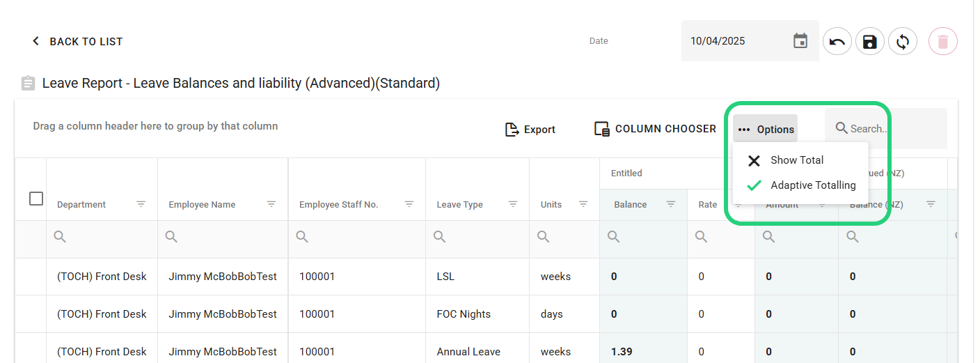Sort by Department column header

(x=81, y=205)
